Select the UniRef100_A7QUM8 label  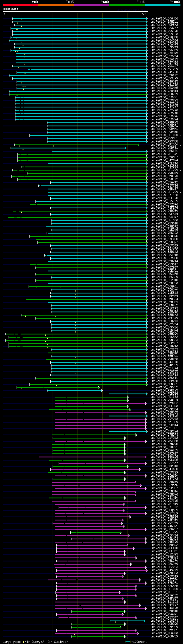(164, 37)
